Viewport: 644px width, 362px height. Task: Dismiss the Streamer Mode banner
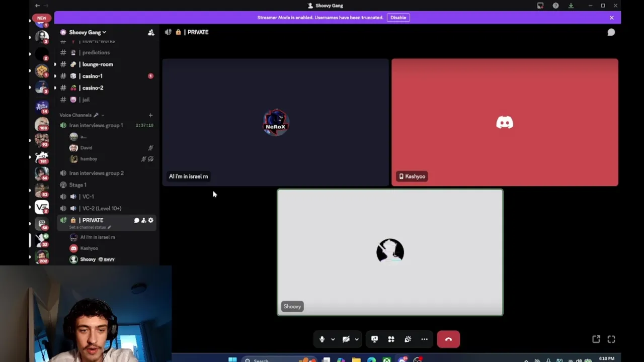[611, 18]
